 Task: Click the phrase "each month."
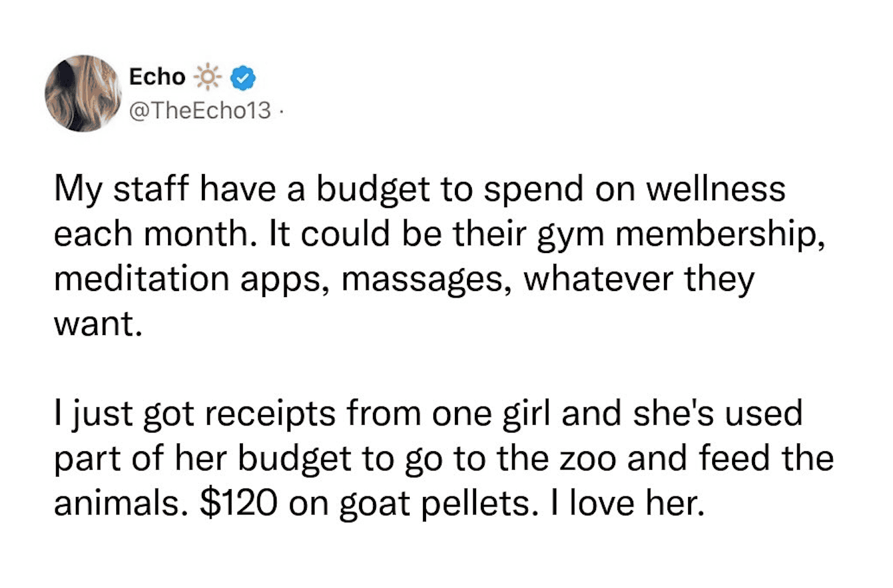(x=152, y=234)
